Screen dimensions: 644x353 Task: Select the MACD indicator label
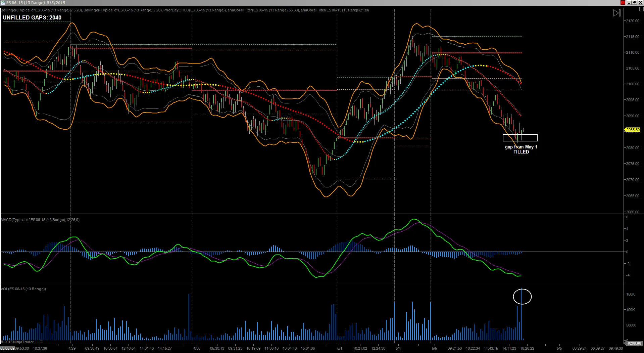(x=40, y=220)
